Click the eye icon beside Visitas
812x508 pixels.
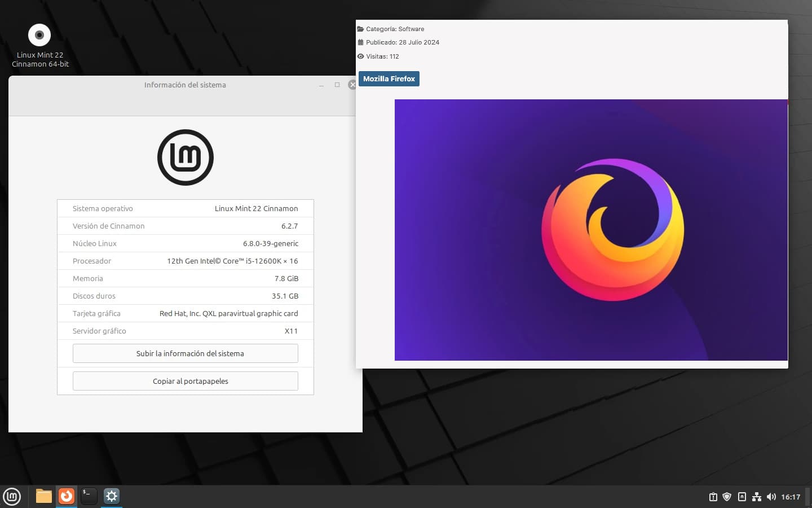(x=360, y=56)
